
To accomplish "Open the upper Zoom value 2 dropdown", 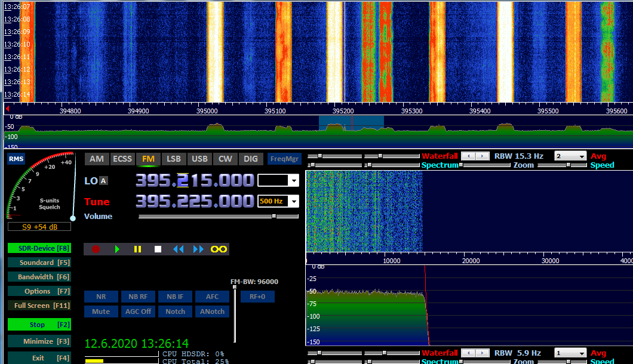I will (x=582, y=156).
